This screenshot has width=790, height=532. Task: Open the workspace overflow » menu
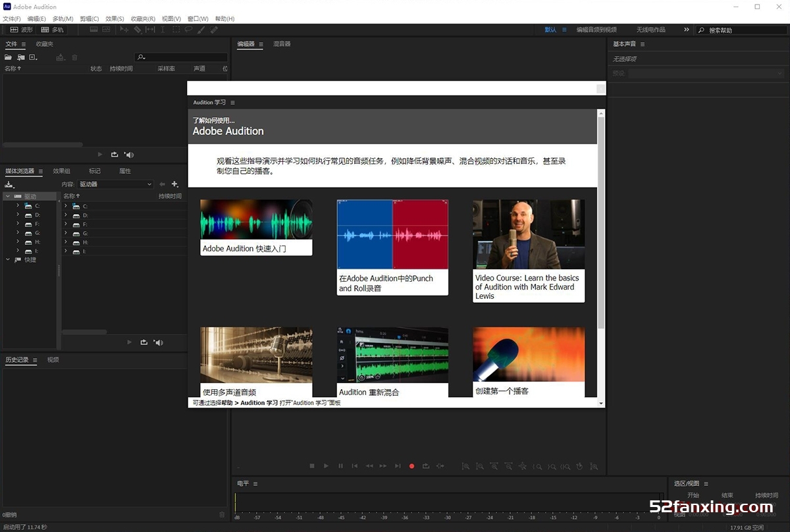point(687,30)
